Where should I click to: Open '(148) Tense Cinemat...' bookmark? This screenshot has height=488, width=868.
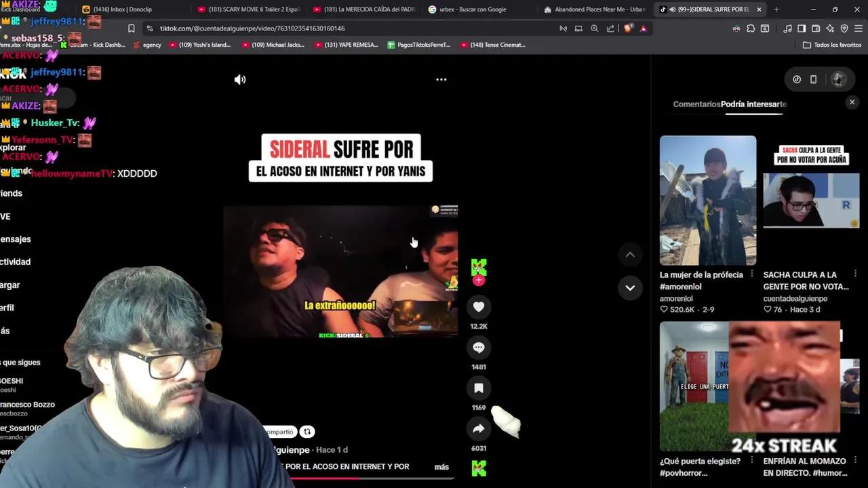point(492,45)
